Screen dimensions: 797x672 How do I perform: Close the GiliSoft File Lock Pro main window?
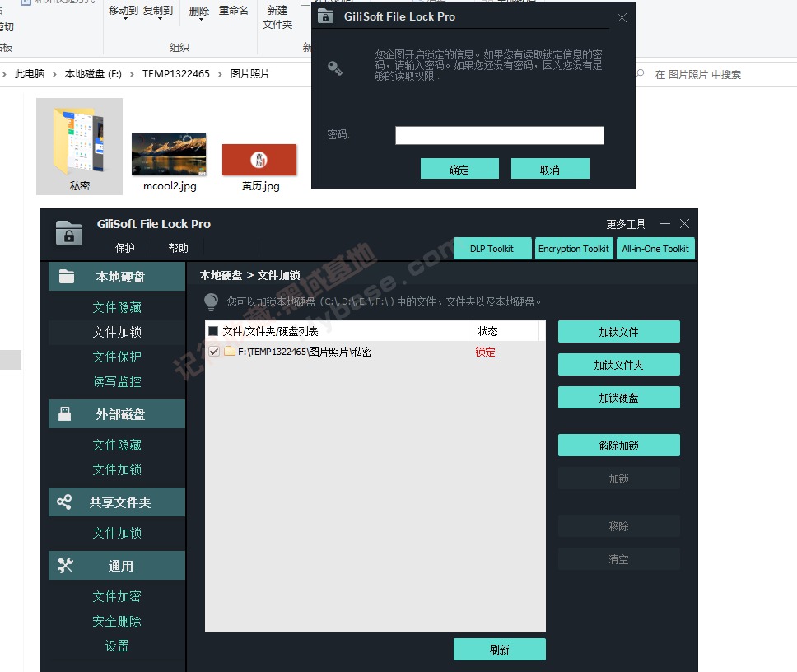click(685, 224)
